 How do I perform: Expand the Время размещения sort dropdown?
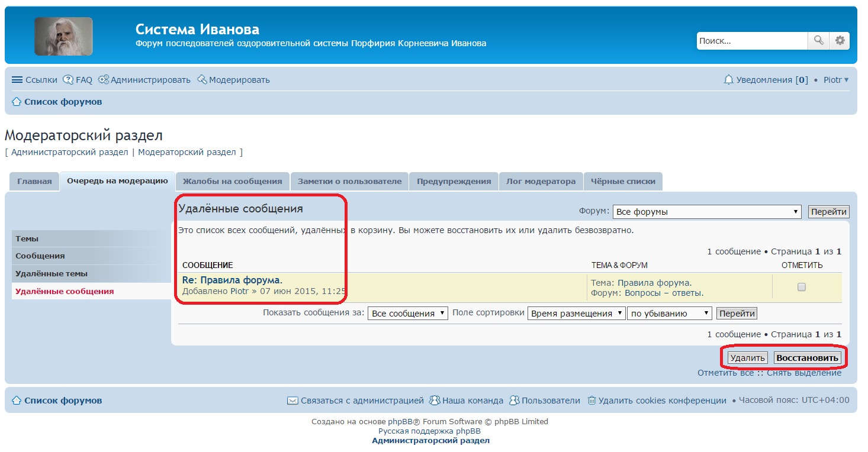tap(576, 314)
